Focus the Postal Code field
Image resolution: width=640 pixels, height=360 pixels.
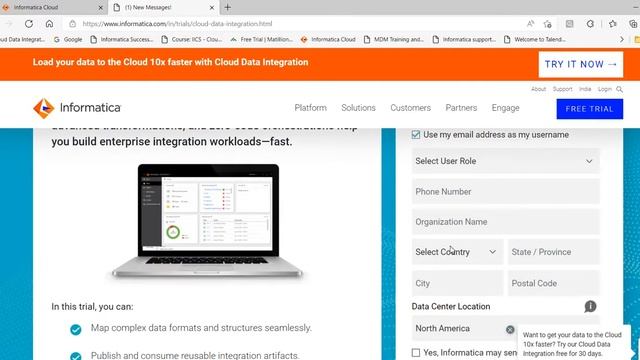pyautogui.click(x=553, y=283)
